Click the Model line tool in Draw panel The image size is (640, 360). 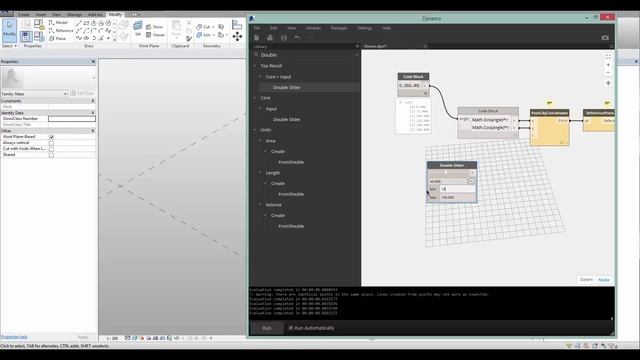pyautogui.click(x=58, y=22)
